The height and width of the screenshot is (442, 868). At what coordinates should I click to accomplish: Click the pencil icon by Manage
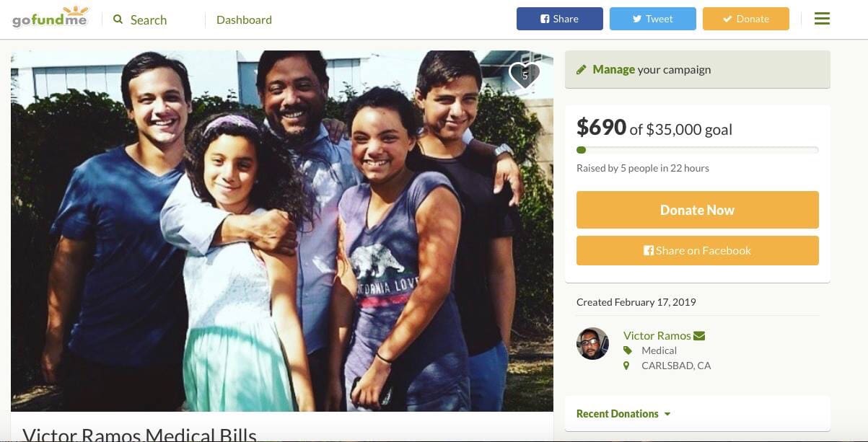[x=581, y=70]
